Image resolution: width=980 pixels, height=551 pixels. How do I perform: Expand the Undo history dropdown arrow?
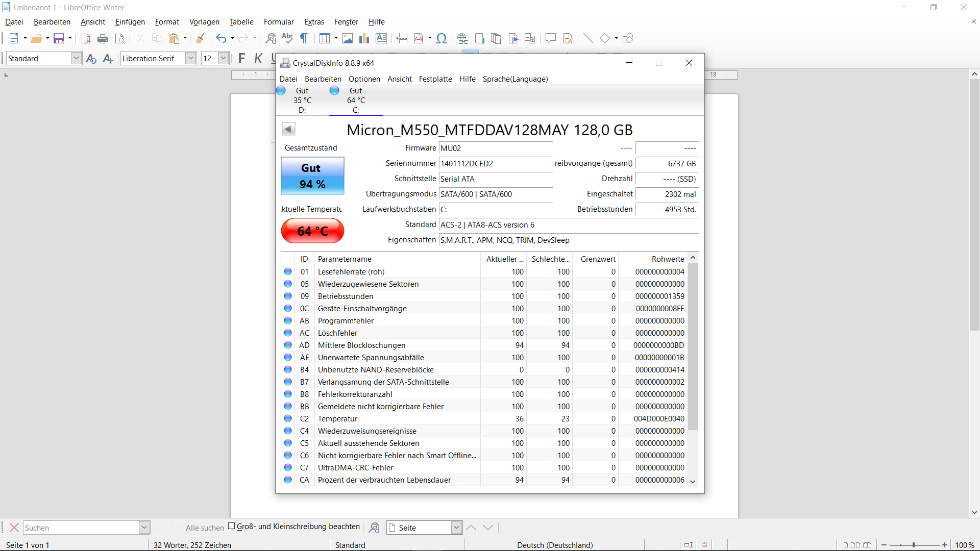click(232, 38)
